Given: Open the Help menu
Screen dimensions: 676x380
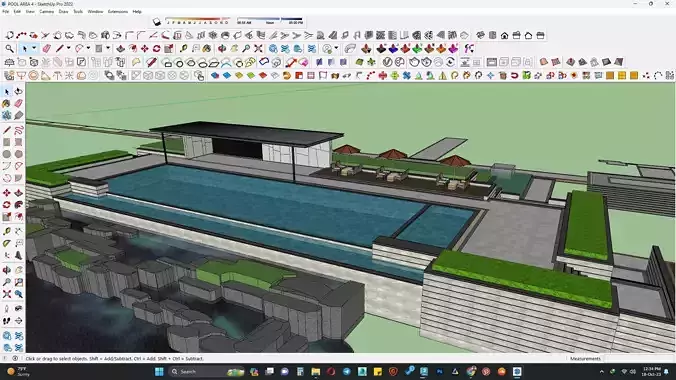Looking at the screenshot, I should pyautogui.click(x=137, y=12).
